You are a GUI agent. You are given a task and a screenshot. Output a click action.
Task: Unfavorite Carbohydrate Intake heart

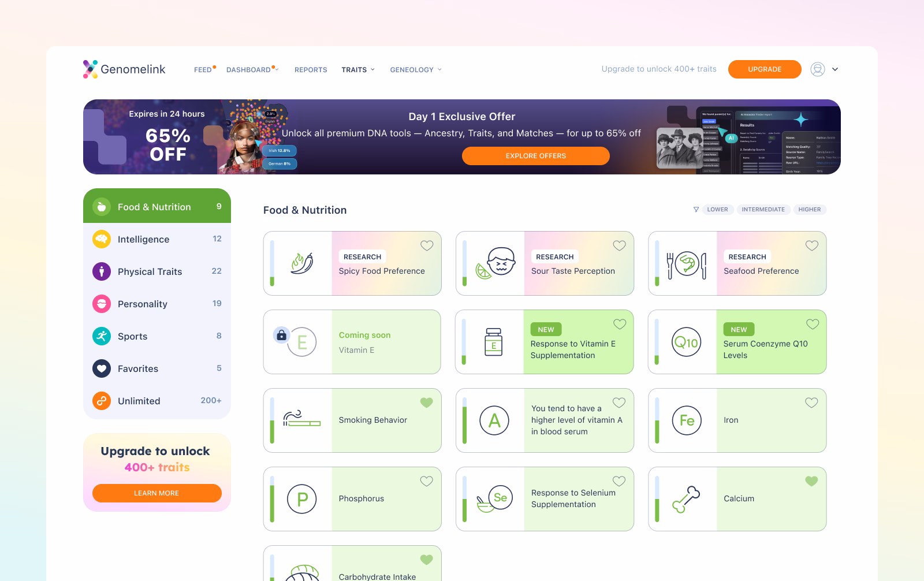pyautogui.click(x=426, y=560)
